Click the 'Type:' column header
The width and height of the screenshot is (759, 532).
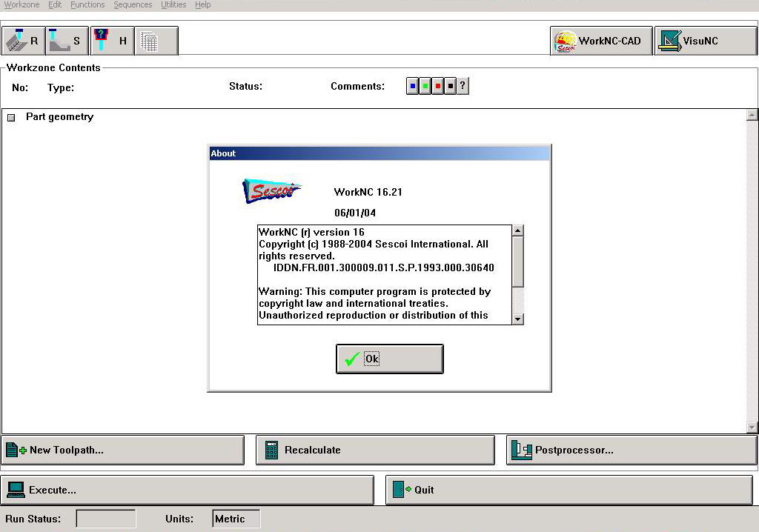tap(61, 87)
